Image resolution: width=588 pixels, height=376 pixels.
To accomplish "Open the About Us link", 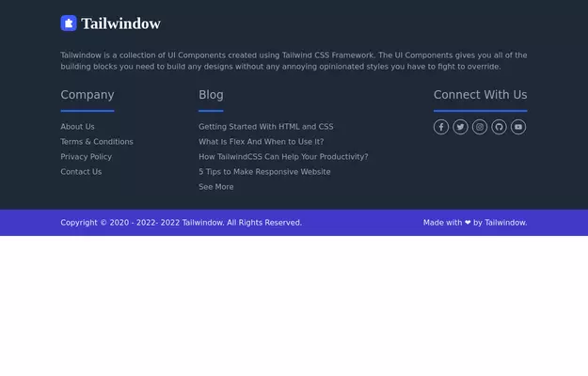I will click(77, 127).
